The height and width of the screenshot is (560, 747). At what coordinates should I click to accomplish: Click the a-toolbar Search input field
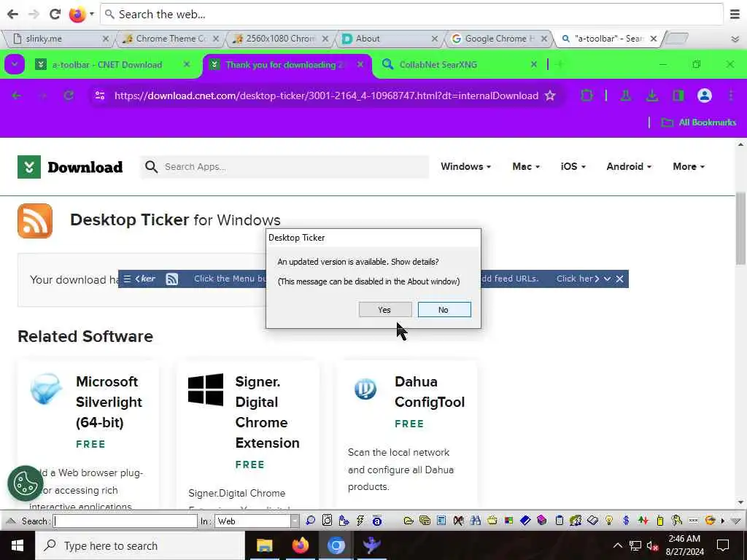(125, 521)
